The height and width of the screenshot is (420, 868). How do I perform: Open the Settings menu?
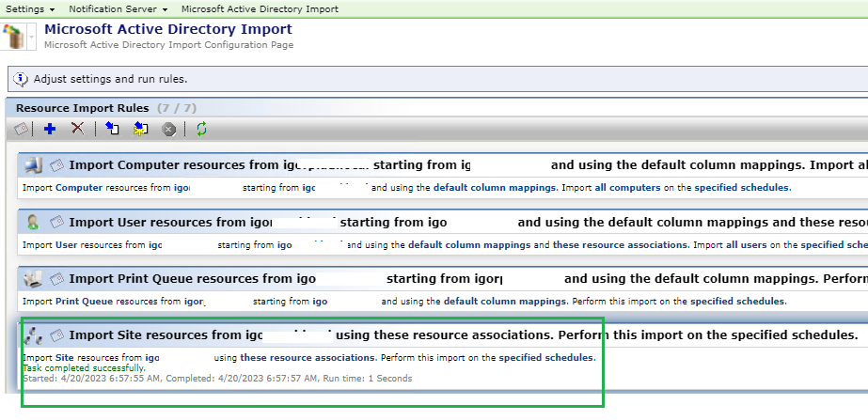[30, 9]
